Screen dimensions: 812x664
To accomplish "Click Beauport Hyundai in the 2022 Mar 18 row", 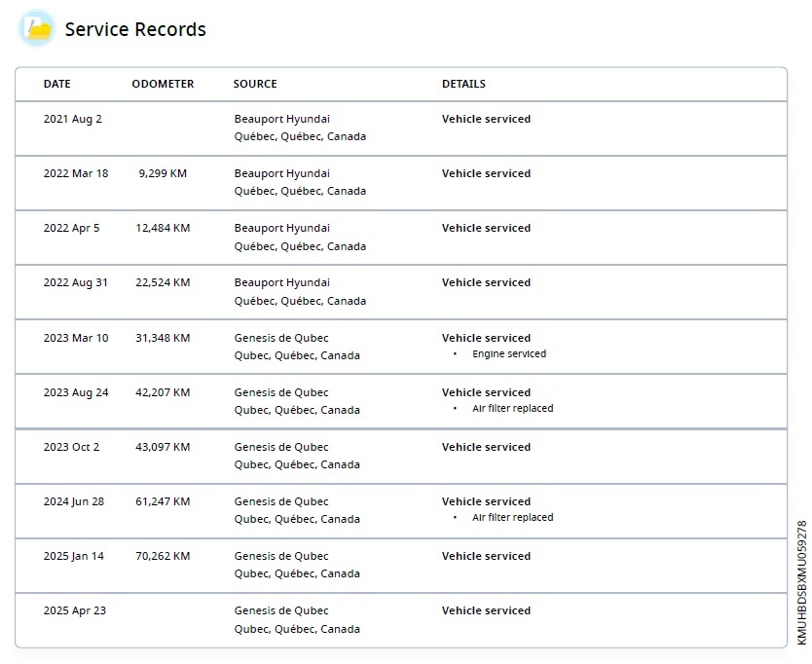I will 282,173.
